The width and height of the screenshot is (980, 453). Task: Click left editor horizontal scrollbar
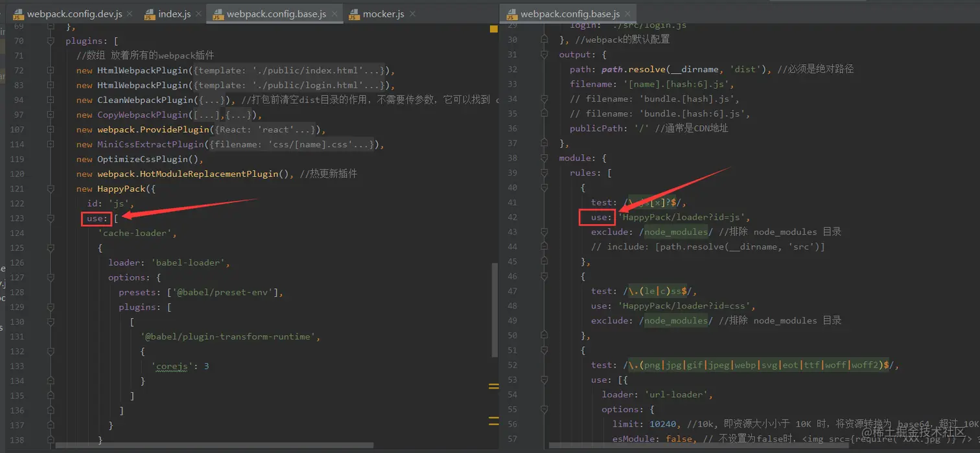tap(214, 445)
